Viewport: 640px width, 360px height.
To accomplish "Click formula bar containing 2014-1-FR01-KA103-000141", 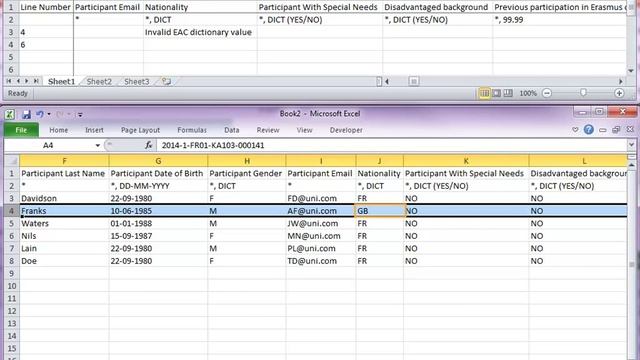I will coord(391,145).
